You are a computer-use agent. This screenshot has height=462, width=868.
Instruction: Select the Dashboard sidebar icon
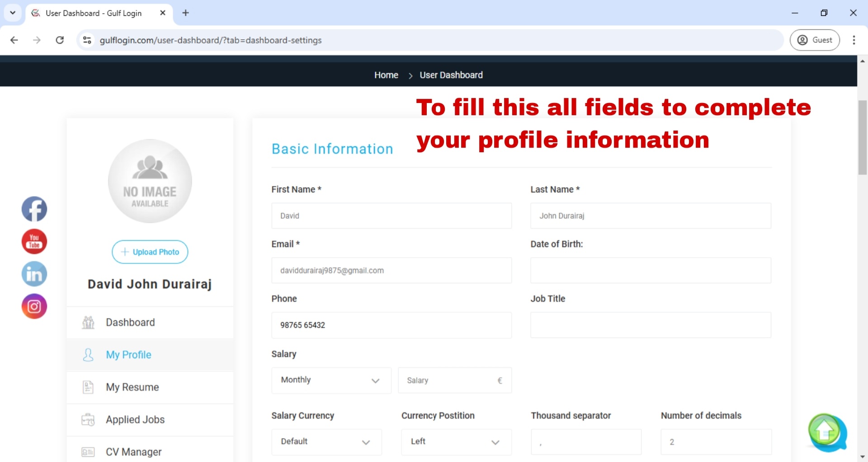click(x=88, y=322)
